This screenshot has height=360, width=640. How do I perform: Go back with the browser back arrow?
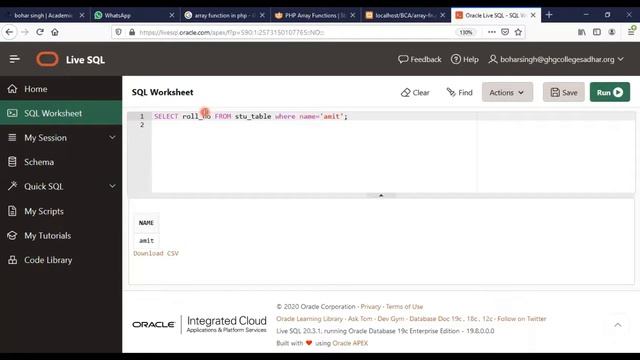(x=10, y=32)
